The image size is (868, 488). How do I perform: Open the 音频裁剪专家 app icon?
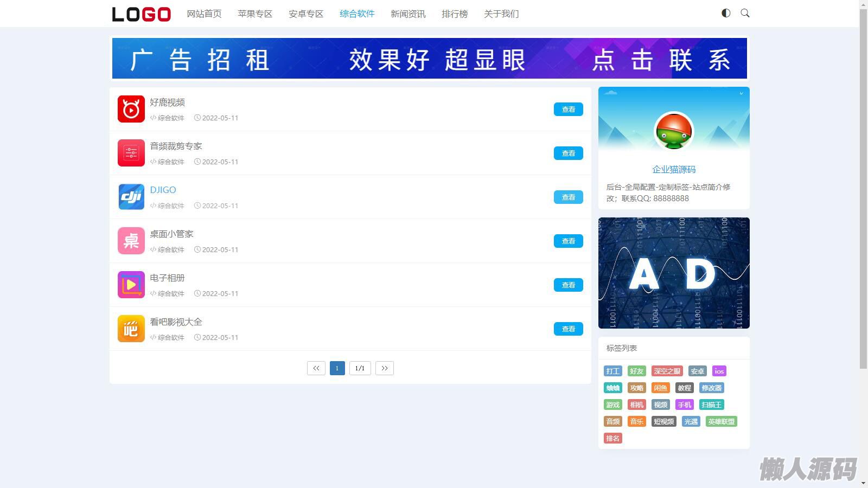coord(131,153)
